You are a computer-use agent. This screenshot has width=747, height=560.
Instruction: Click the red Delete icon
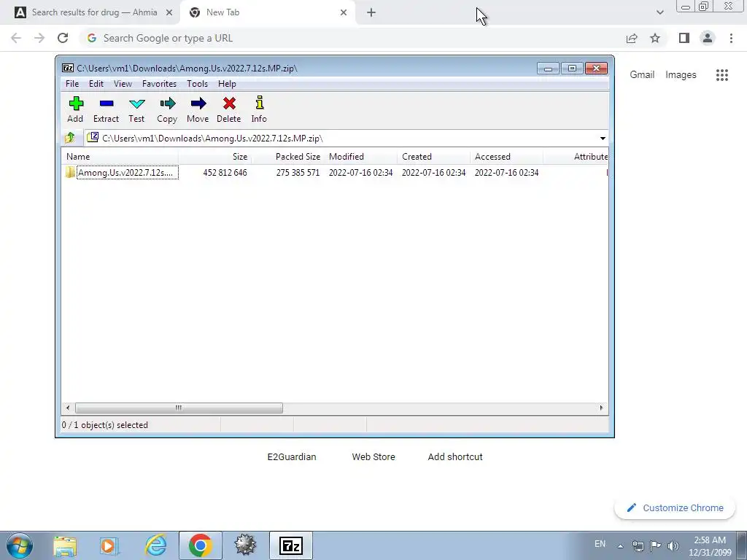coord(228,109)
